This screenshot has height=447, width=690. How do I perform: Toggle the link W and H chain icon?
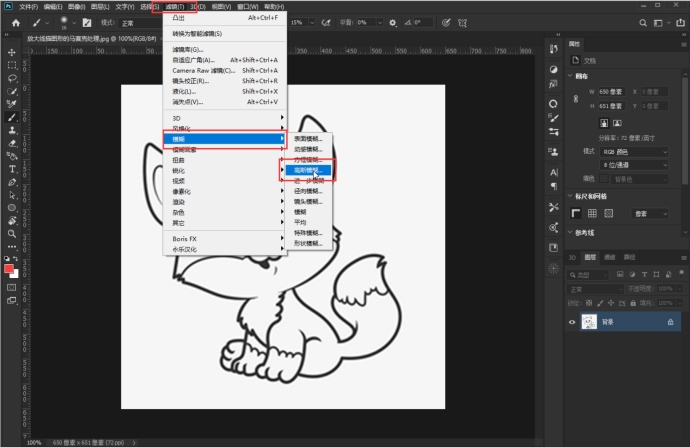click(576, 99)
